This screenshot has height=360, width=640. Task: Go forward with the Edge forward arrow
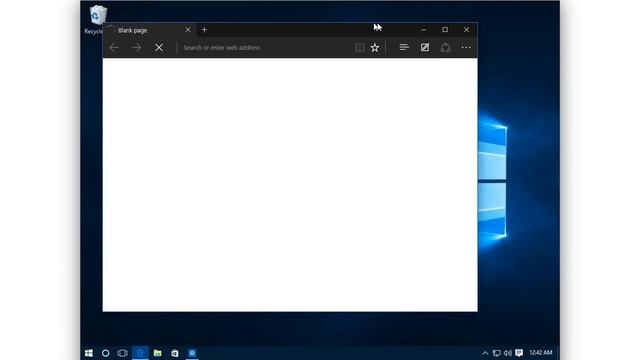point(137,48)
